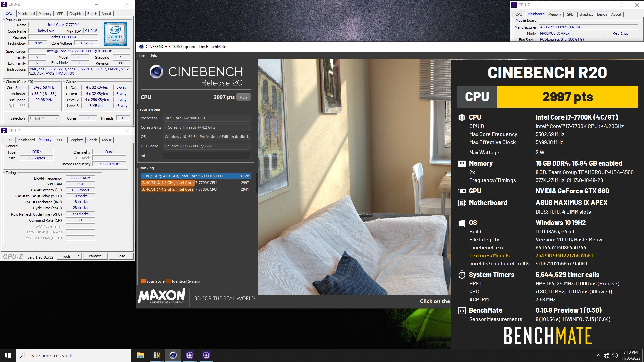Open Cinebench Help menu
Screen dimensions: 644x362
[153, 55]
